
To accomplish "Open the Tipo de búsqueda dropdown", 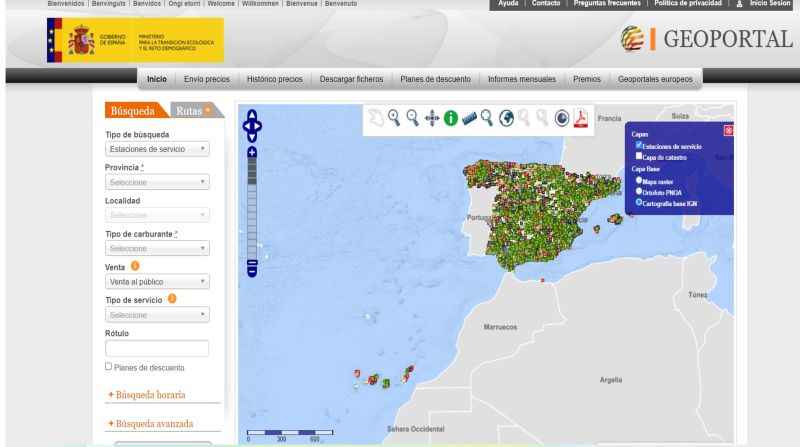I will coord(157,149).
